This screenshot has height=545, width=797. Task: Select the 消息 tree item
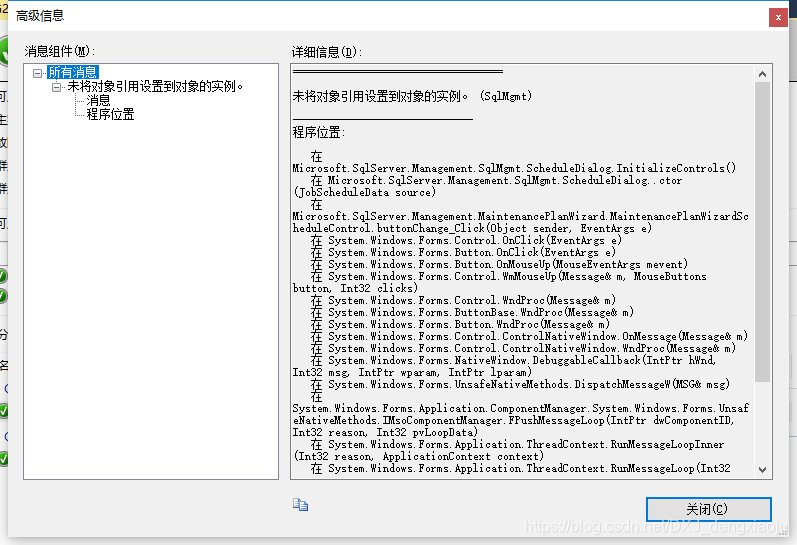(x=98, y=100)
